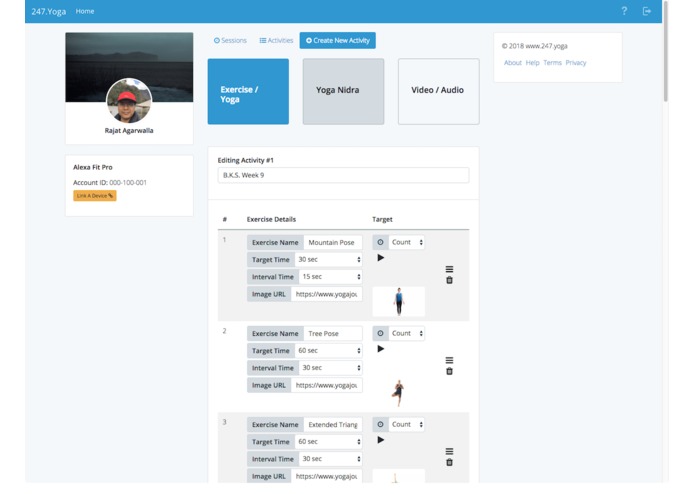Open the help question mark icon

tap(624, 11)
